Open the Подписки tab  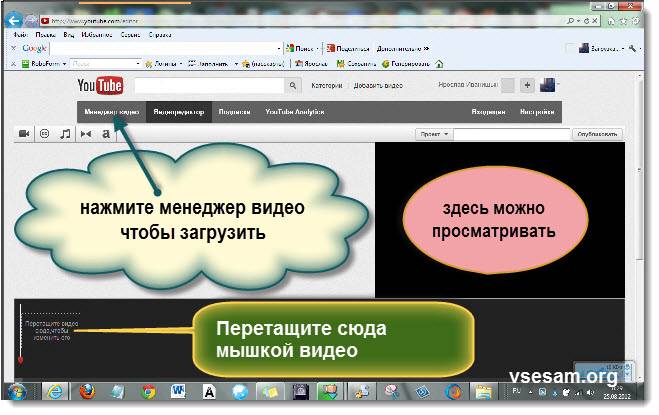(x=234, y=112)
